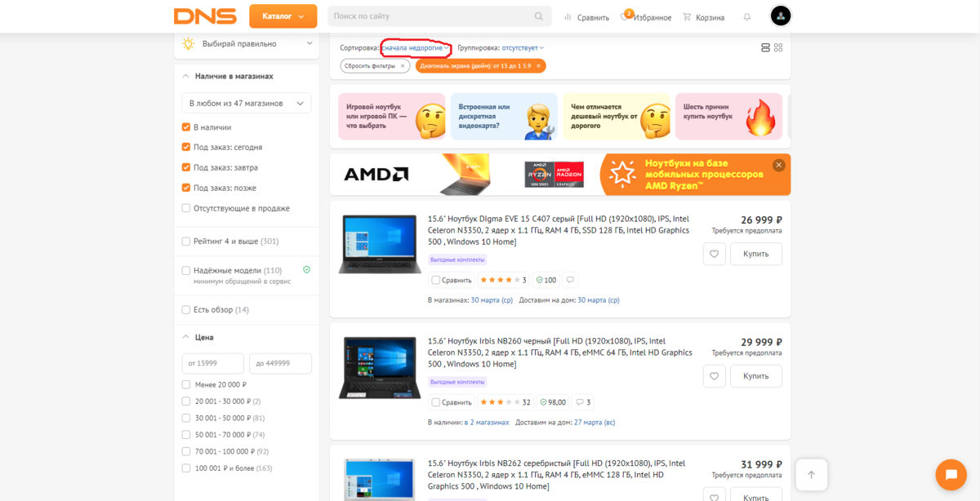
Task: Open Digma EVE laptop thumbnail image
Action: click(x=380, y=244)
